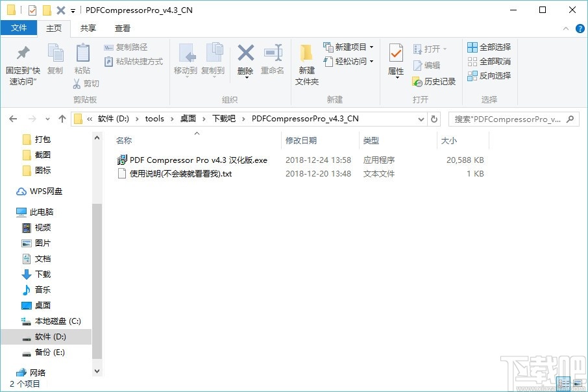Viewport: 588px width, 392px height.
Task: Open Properties using the 属性 icon
Action: coord(395,58)
